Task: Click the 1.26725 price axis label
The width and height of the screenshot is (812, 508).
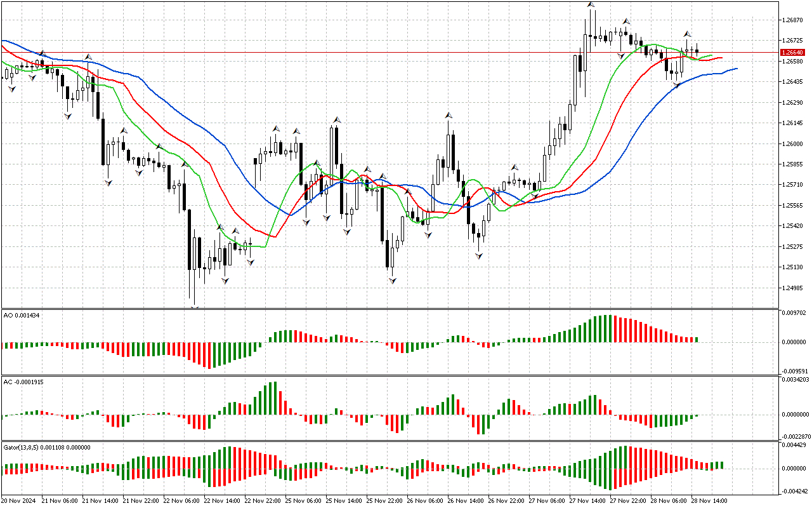Action: 793,41
